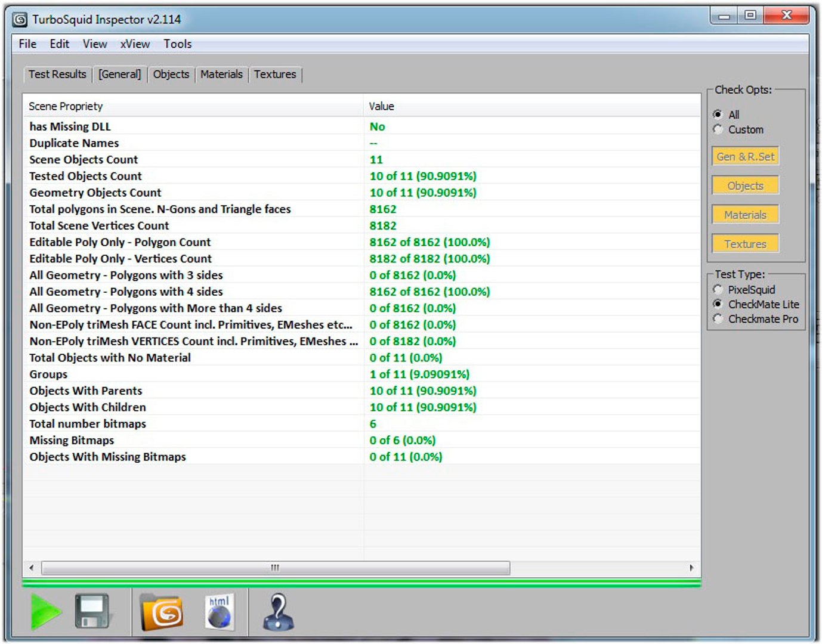Select 'Polygons with More than 4 sides' row
This screenshot has width=822, height=644.
tap(361, 308)
